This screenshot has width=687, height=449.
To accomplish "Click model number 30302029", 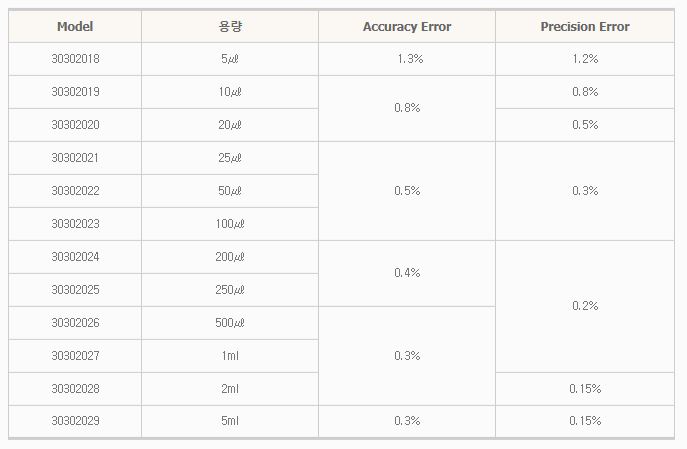I will 75,421.
